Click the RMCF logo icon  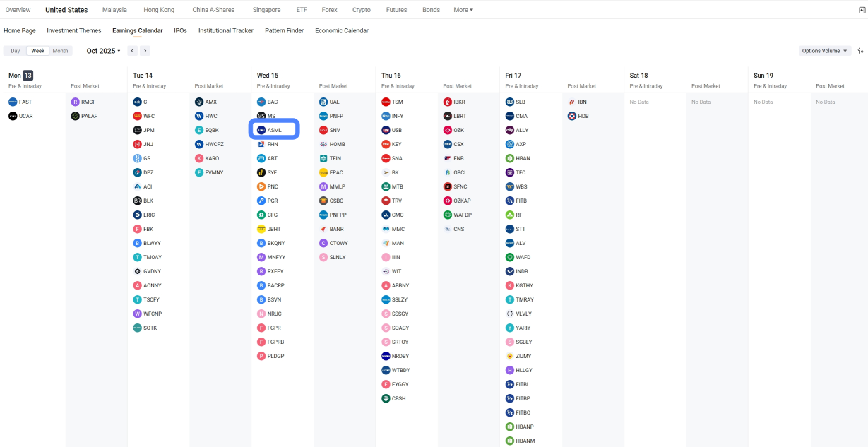coord(75,102)
